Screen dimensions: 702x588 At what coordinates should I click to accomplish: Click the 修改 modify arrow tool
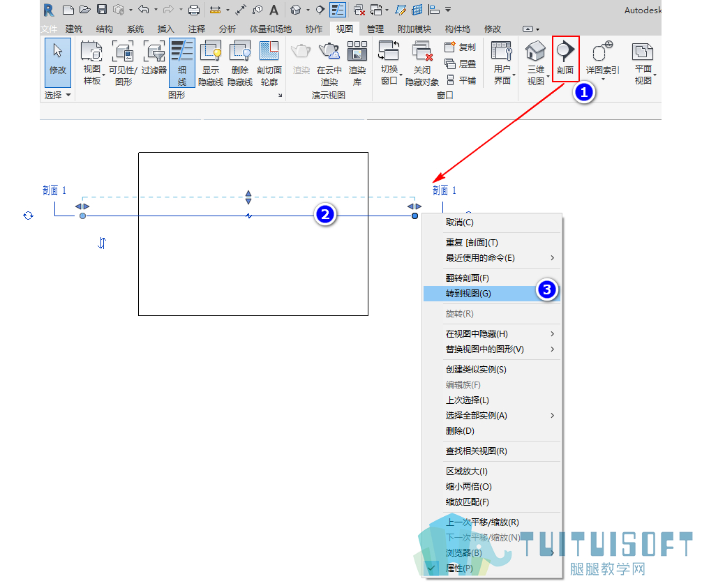click(58, 62)
